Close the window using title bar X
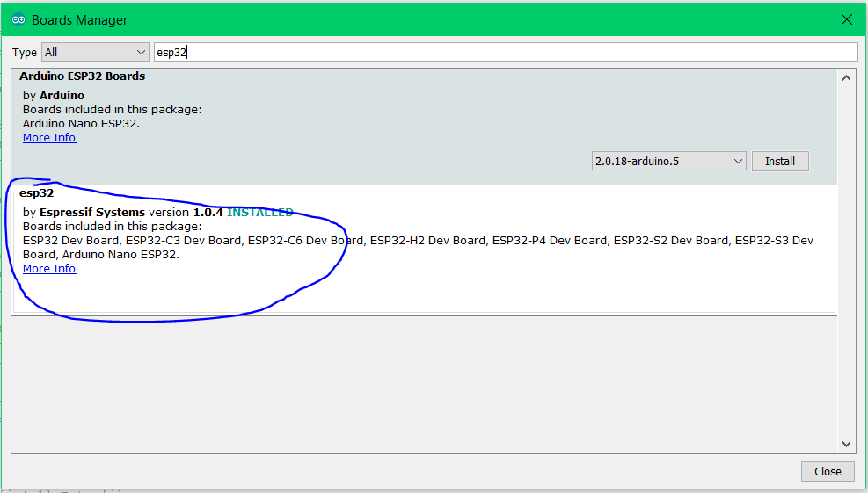Screen dimensions: 868x493 (846, 20)
